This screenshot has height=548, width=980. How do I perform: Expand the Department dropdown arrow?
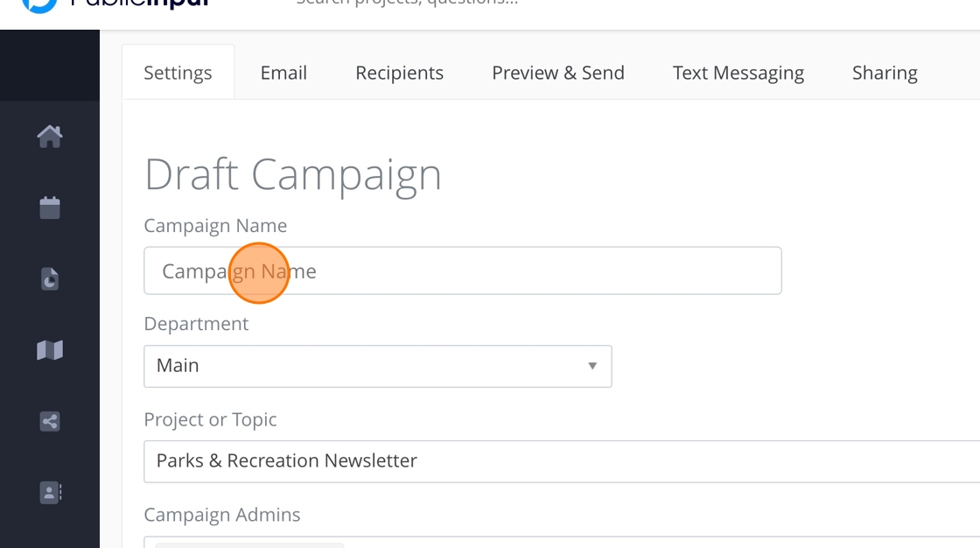(592, 366)
